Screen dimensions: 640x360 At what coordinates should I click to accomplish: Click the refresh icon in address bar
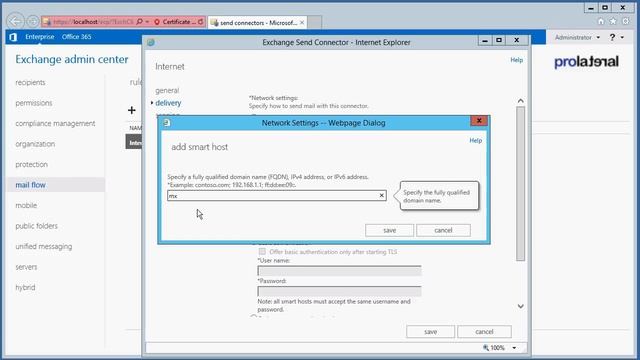201,22
